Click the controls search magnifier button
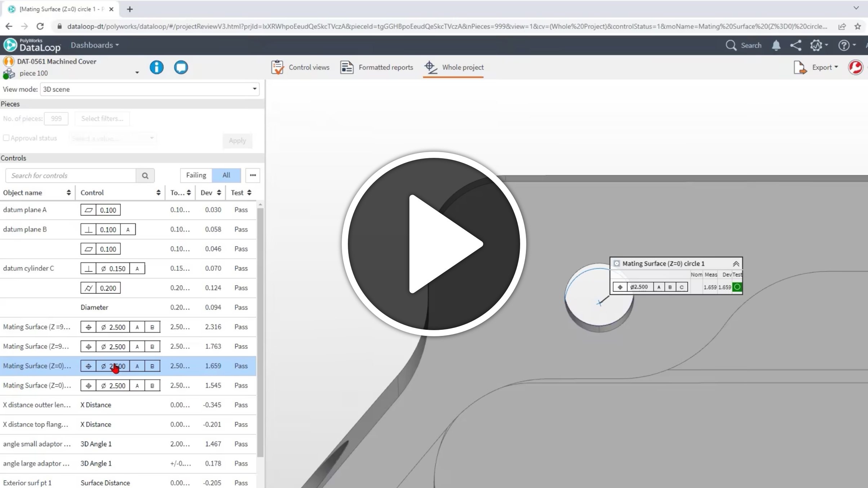 (145, 176)
